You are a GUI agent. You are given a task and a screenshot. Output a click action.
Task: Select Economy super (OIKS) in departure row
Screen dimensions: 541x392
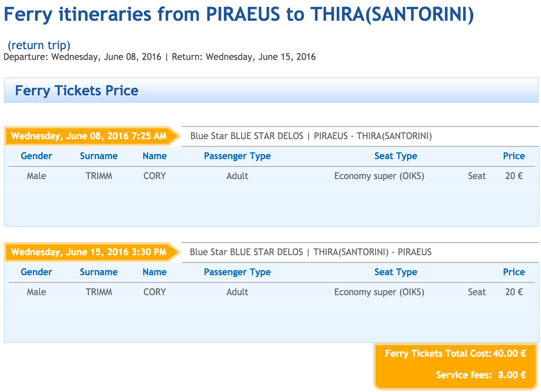click(x=379, y=176)
